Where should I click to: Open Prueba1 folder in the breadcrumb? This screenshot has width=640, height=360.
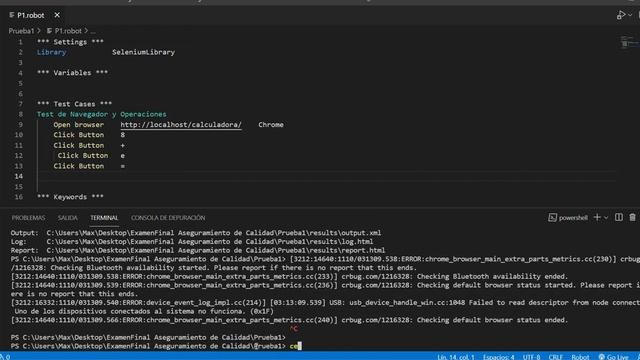[21, 31]
